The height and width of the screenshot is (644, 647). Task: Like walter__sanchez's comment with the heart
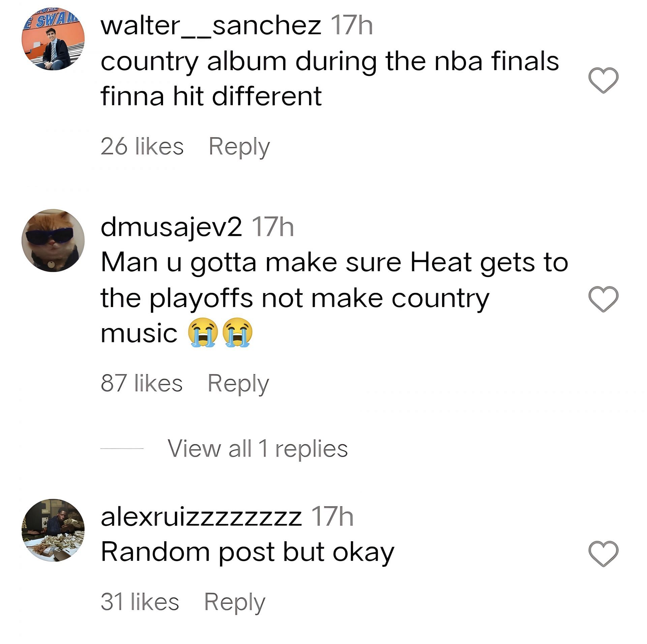(x=603, y=80)
